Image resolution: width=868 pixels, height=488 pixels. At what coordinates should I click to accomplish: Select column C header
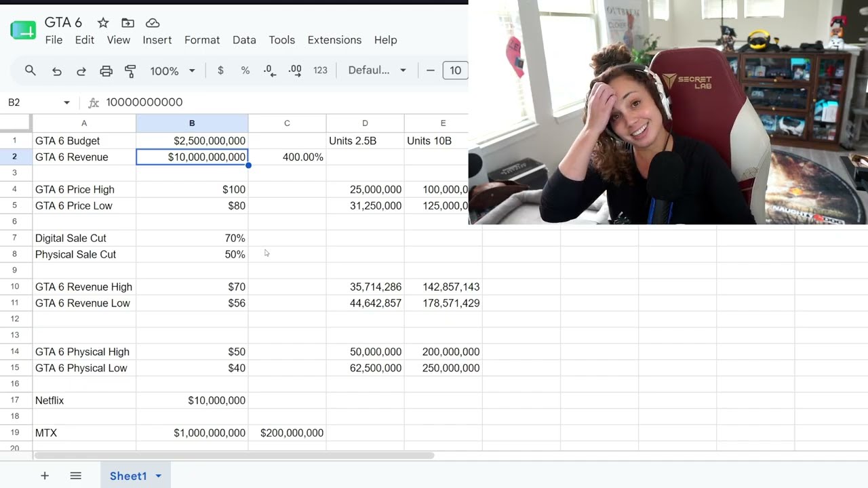(x=287, y=123)
